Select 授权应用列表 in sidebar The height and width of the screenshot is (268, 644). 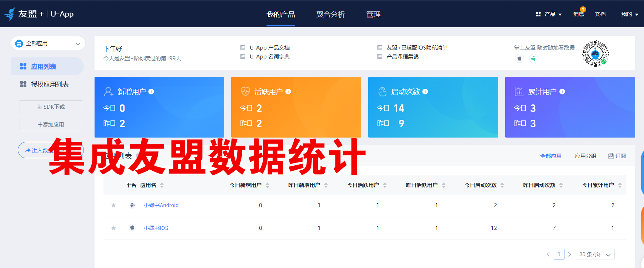click(50, 84)
